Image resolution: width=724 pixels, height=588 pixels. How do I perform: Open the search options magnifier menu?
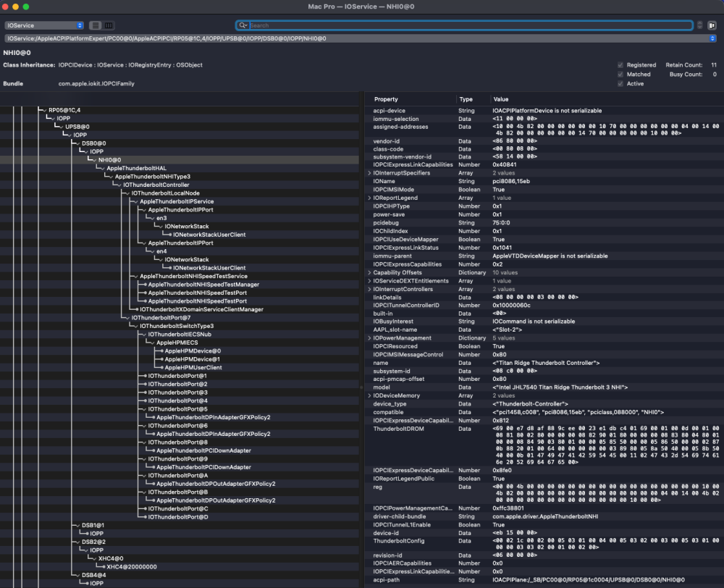[x=243, y=25]
